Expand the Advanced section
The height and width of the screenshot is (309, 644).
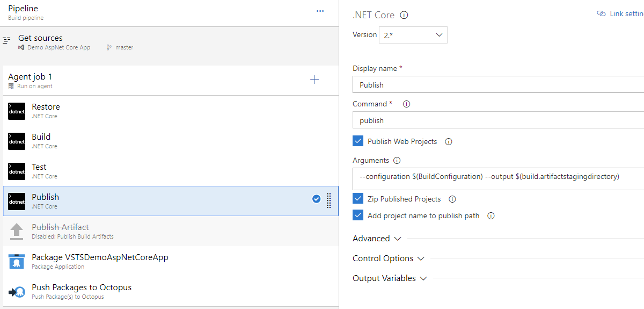(377, 239)
